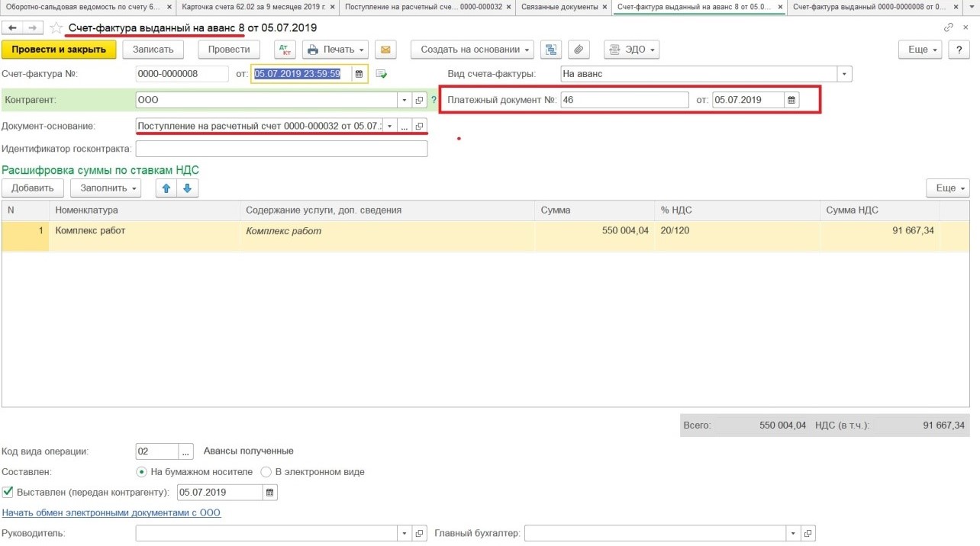Viewport: 980px width, 546px height.
Task: Open calendar for invoice date field
Action: coord(359,74)
